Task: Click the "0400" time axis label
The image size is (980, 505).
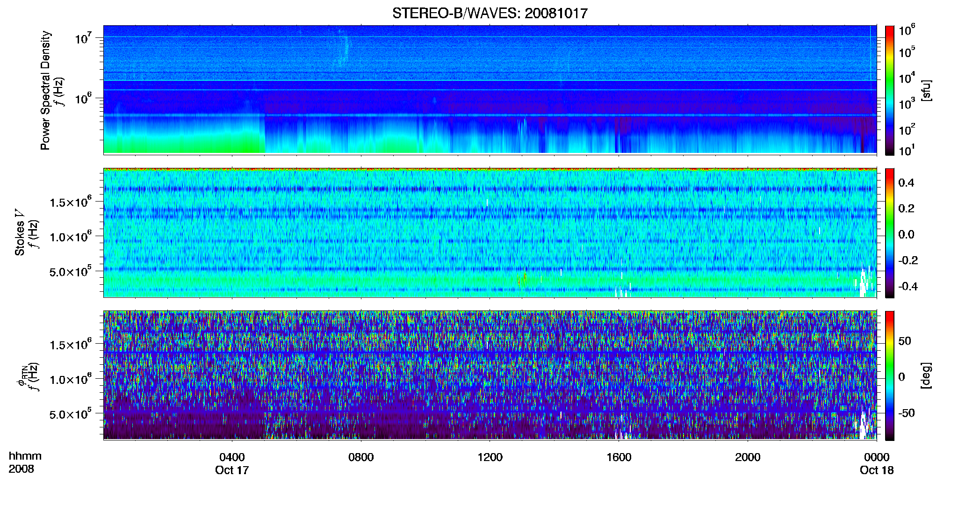Action: tap(232, 457)
